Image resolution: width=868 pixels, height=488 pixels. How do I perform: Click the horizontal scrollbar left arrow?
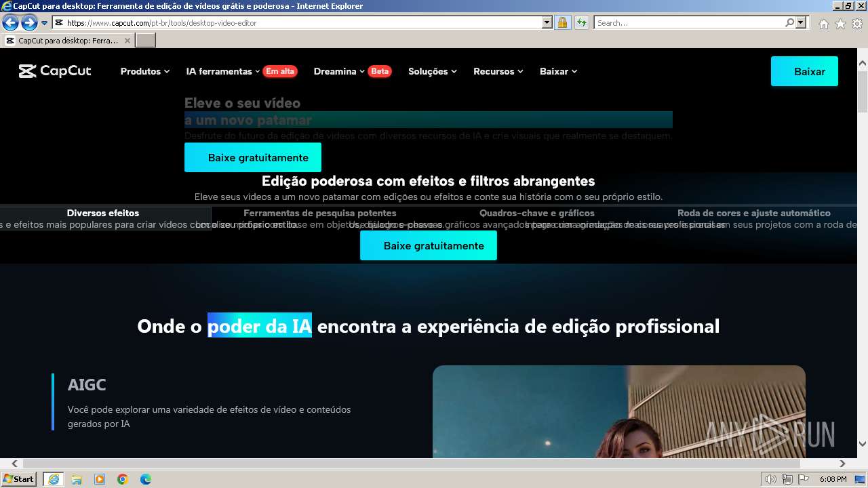pyautogui.click(x=15, y=464)
